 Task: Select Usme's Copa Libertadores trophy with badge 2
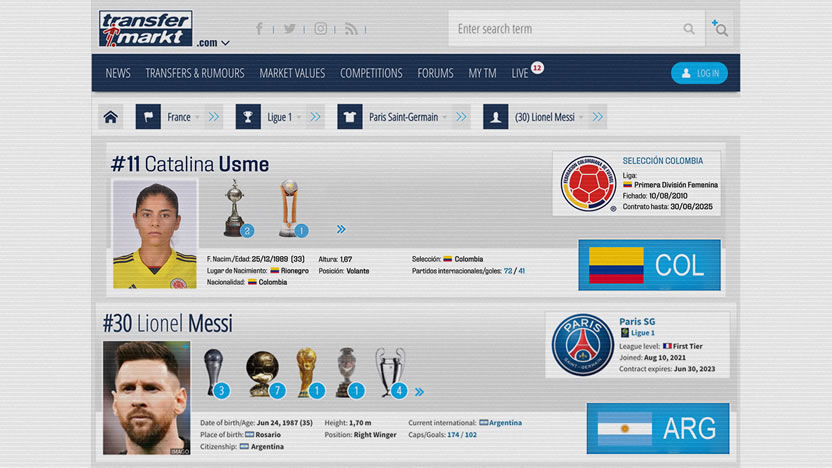click(x=236, y=208)
